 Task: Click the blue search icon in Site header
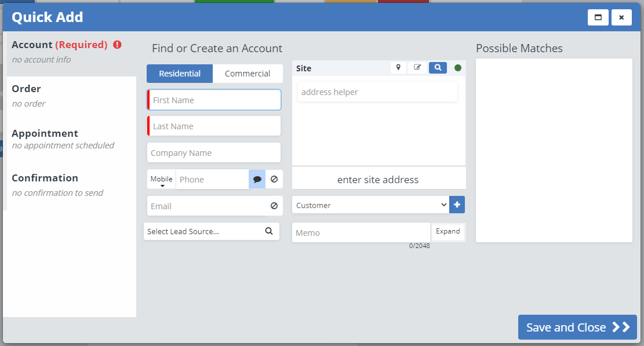(438, 68)
